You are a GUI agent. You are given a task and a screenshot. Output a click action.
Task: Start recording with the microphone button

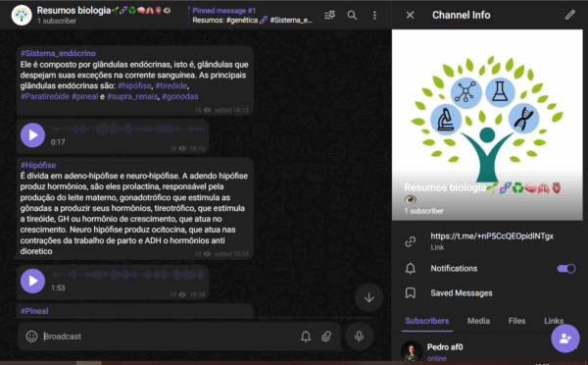click(x=359, y=337)
